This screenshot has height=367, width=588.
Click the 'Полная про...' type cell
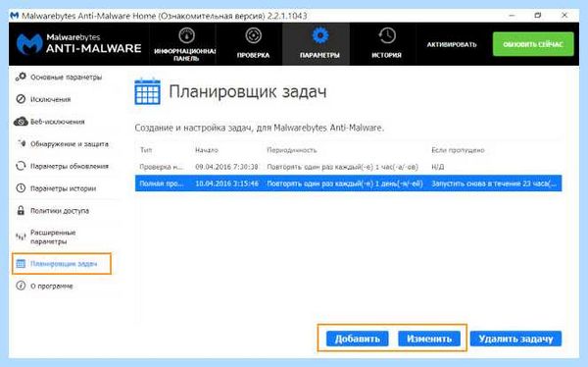click(162, 183)
